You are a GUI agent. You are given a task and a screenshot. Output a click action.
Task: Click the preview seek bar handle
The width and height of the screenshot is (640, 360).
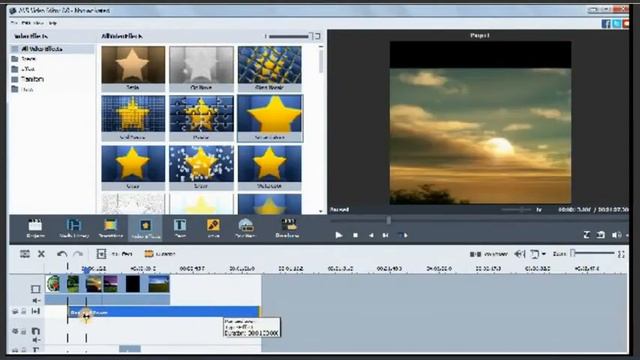(389, 220)
